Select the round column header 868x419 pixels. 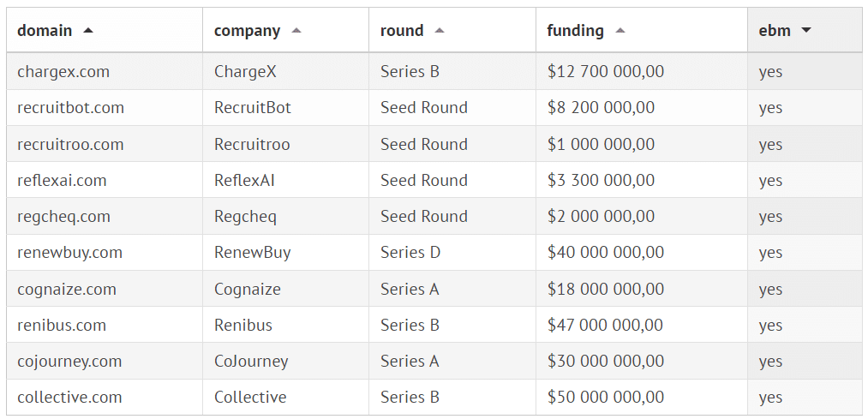click(x=402, y=31)
